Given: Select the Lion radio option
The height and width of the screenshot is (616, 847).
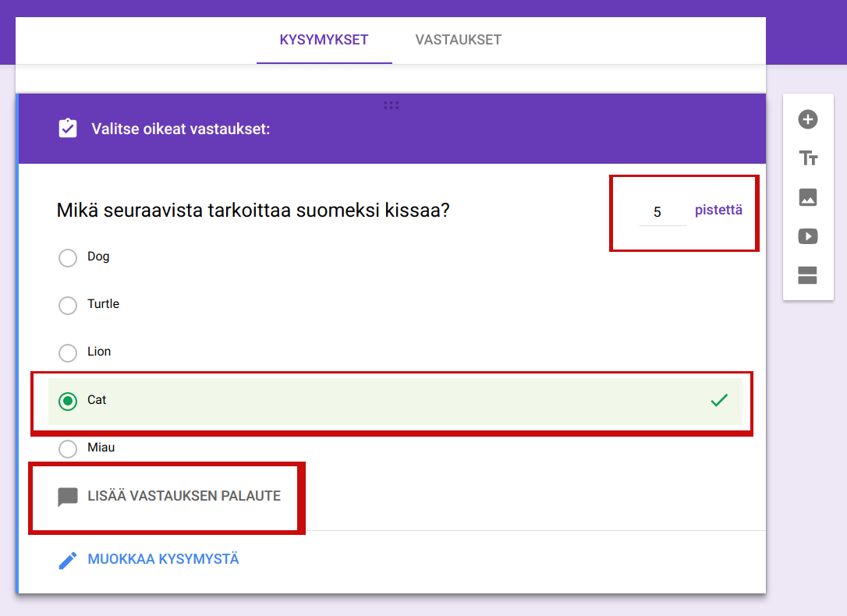Looking at the screenshot, I should point(68,352).
